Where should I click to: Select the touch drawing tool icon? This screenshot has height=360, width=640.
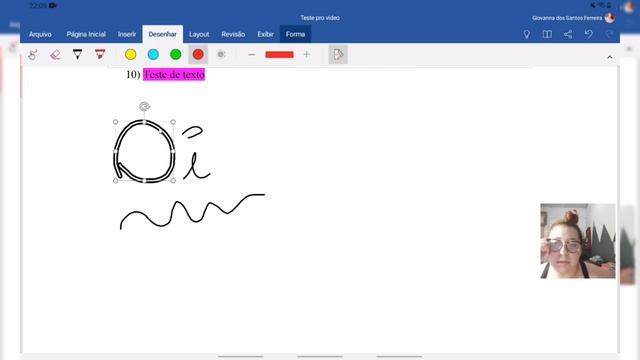pyautogui.click(x=33, y=54)
